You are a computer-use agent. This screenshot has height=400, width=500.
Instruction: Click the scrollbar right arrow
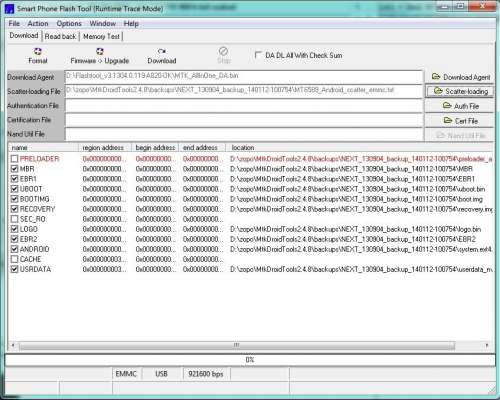point(487,345)
